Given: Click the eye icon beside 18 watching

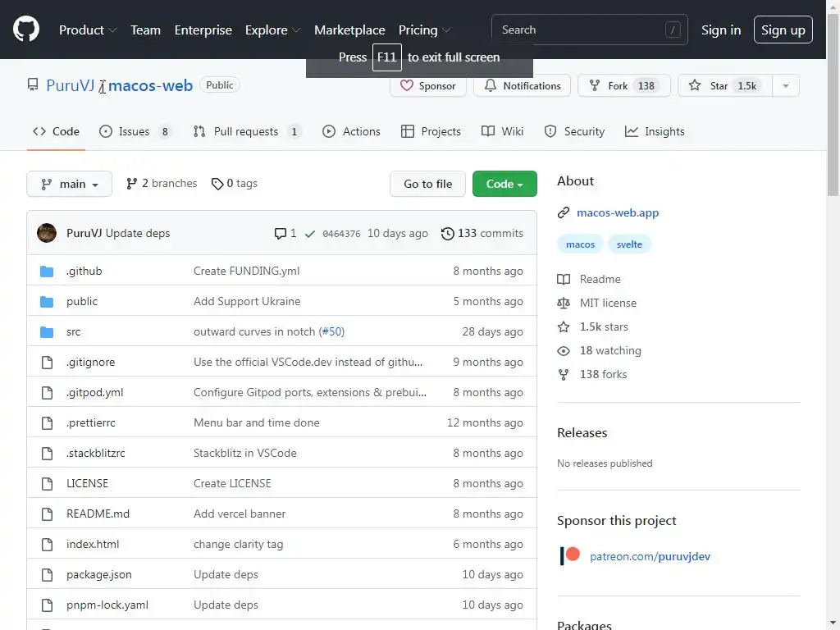Looking at the screenshot, I should pyautogui.click(x=563, y=351).
